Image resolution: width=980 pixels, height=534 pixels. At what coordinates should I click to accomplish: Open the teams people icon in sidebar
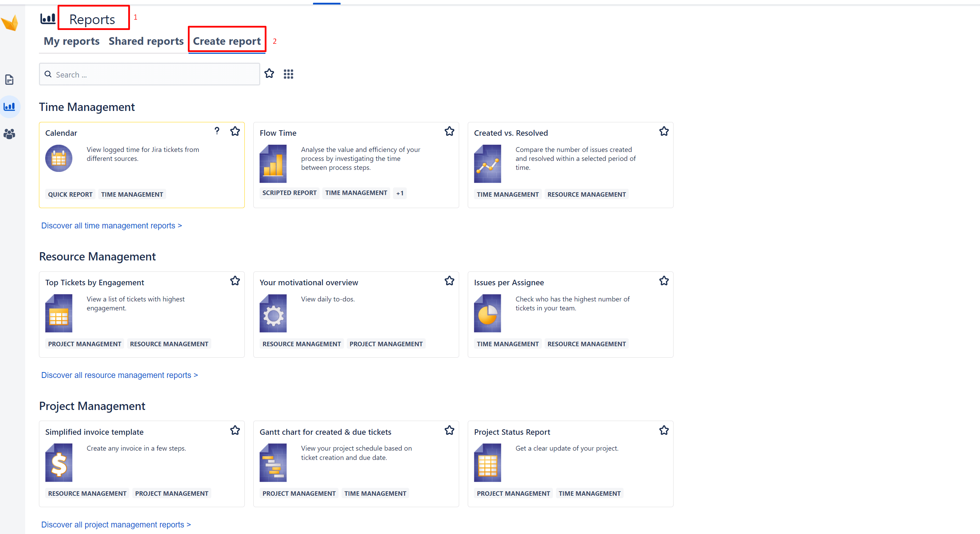tap(10, 134)
